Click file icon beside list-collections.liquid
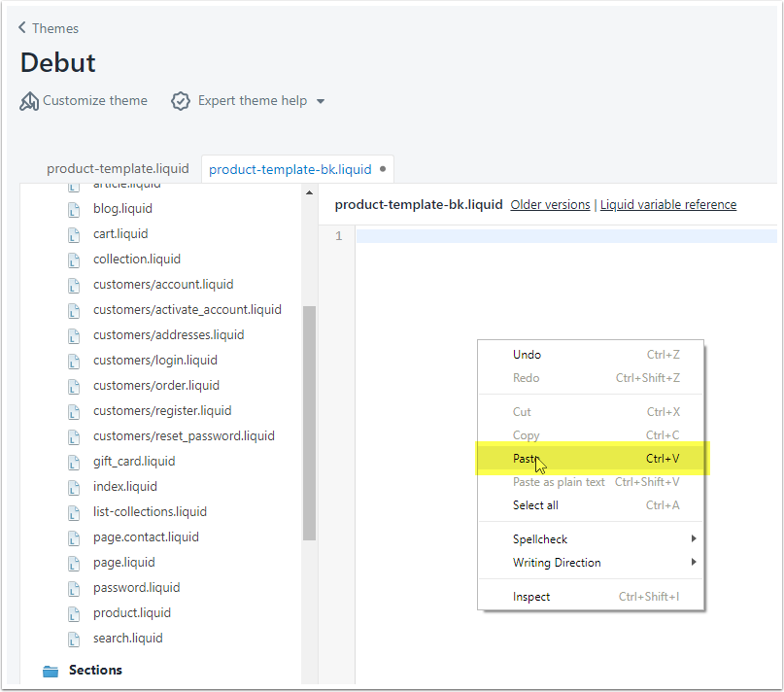This screenshot has width=784, height=692. pos(74,512)
